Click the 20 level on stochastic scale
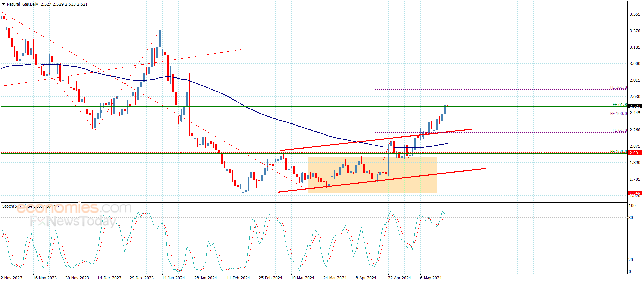Viewport: 644px width, 282px height. click(631, 260)
